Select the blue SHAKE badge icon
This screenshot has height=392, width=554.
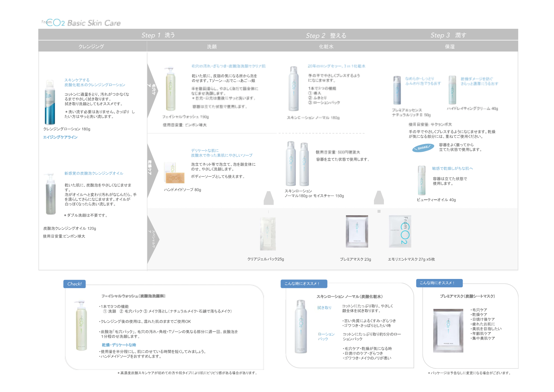(423, 148)
